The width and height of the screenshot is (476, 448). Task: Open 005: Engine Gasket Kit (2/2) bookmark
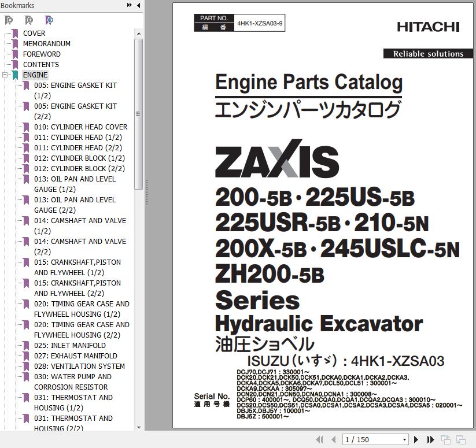tap(75, 112)
